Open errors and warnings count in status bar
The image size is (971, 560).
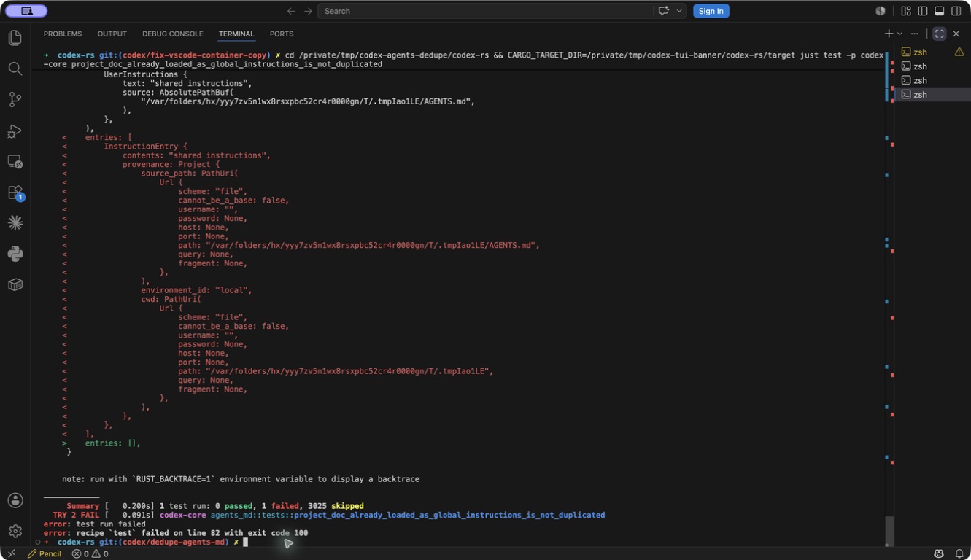coord(90,554)
